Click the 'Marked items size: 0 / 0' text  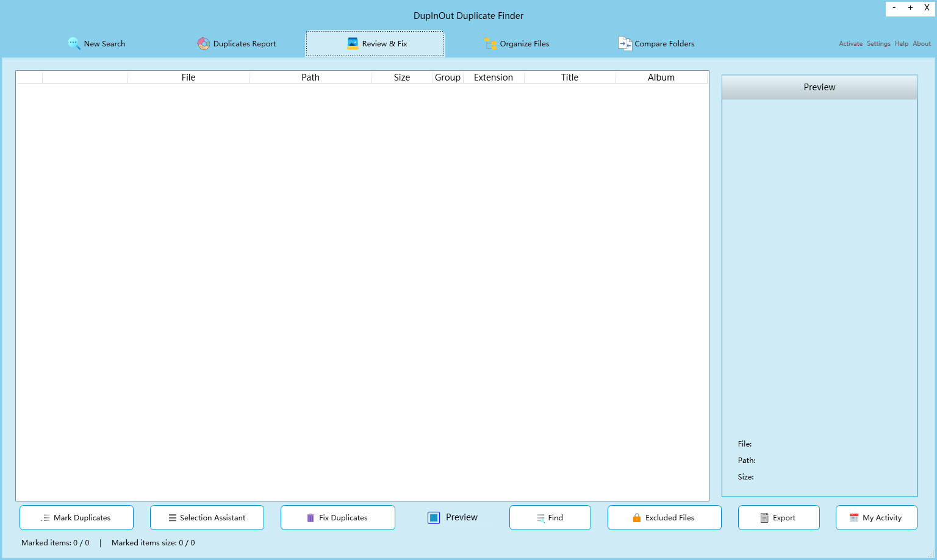153,543
